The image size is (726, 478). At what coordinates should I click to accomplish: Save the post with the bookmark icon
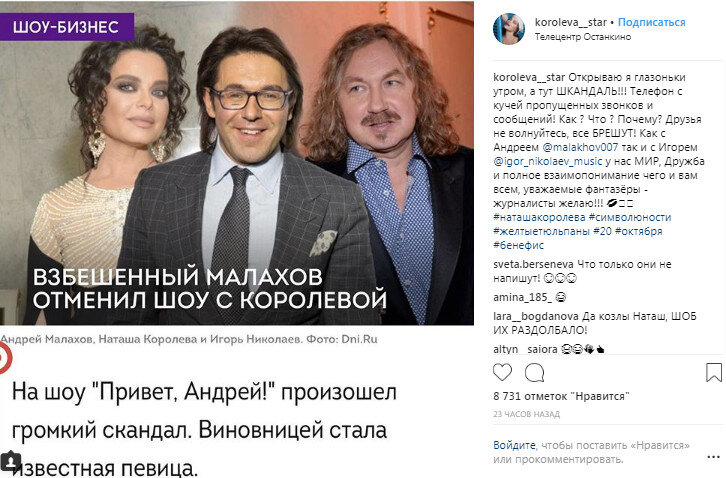713,372
